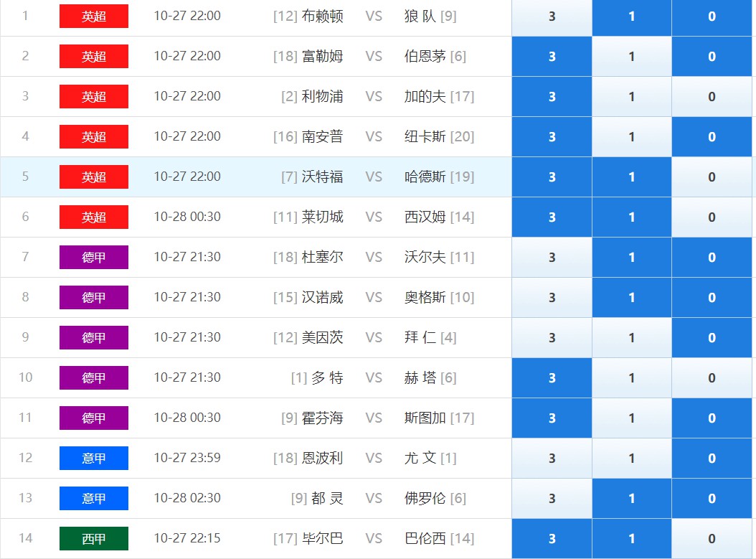Open team 西汉姆 in row 6

(425, 217)
